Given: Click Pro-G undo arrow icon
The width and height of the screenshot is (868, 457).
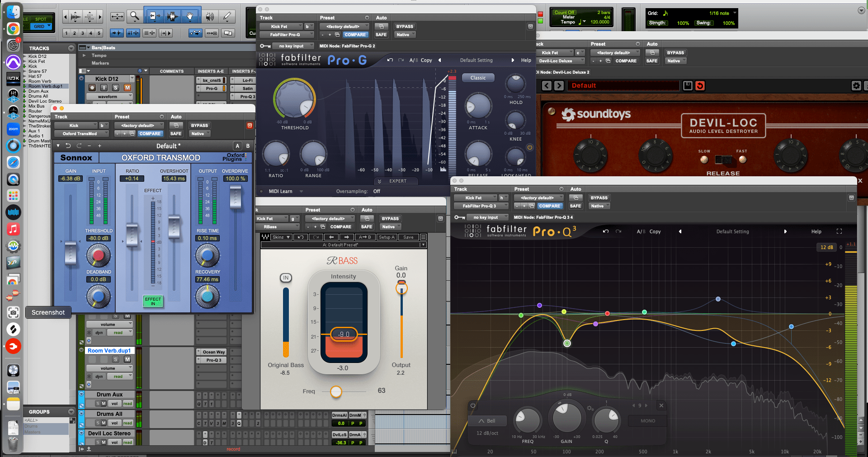Looking at the screenshot, I should [x=390, y=60].
